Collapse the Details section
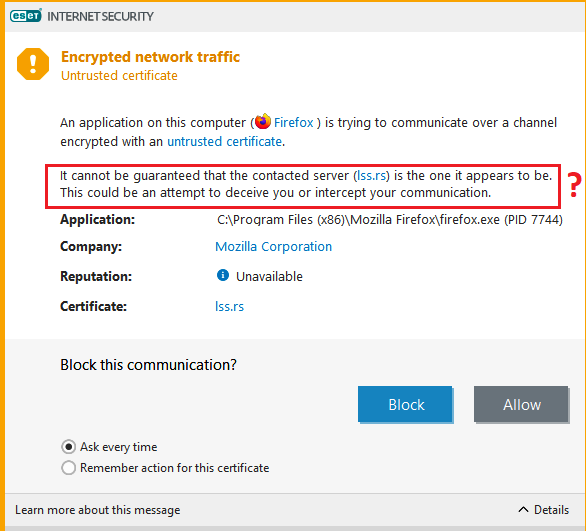The width and height of the screenshot is (586, 531). tap(543, 509)
